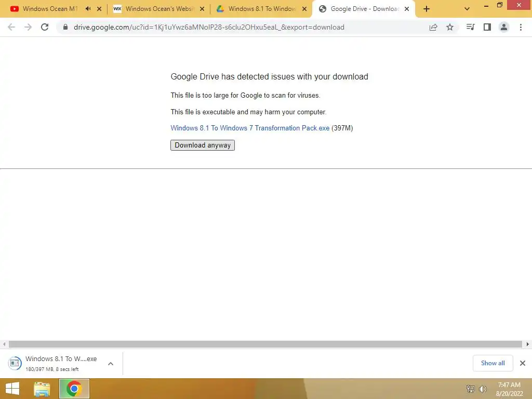Viewport: 532px width, 399px height.
Task: Click the horizontal scrollbar thumb
Action: pos(265,344)
